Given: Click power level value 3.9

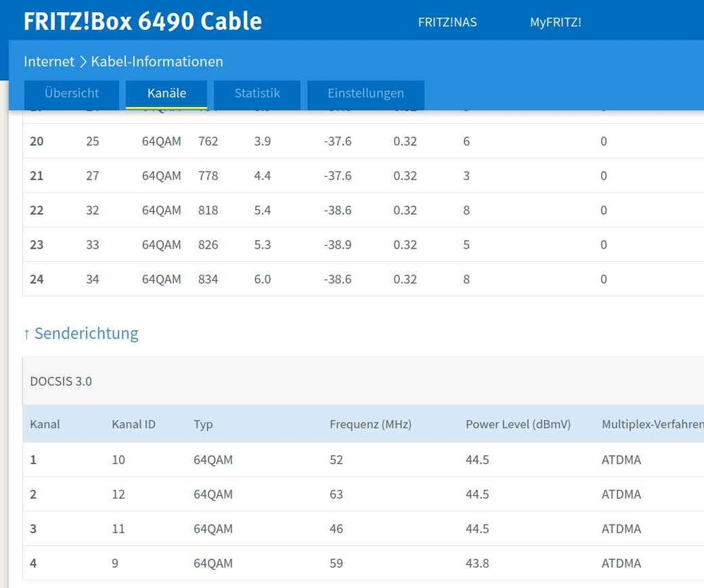Looking at the screenshot, I should coord(262,142).
